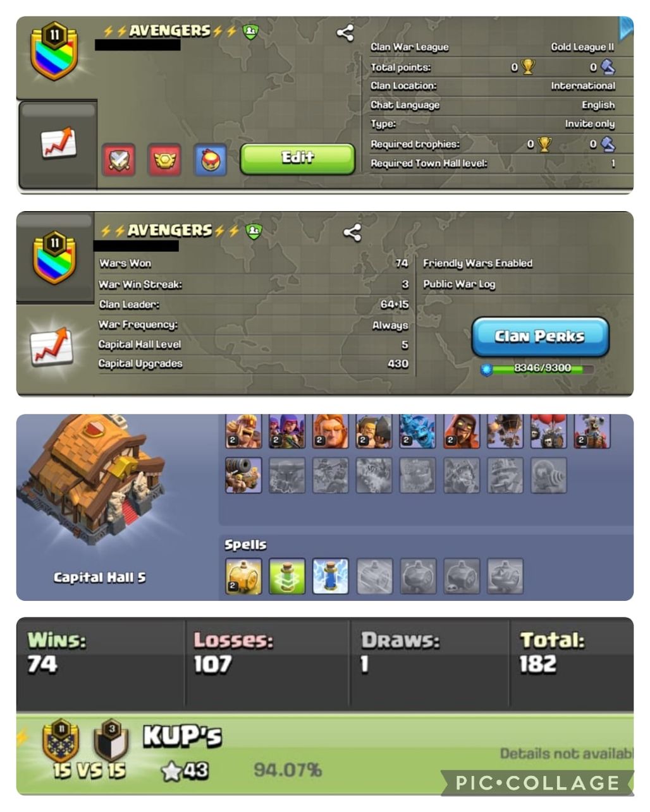
Task: Open the KUP's war result entry
Action: pos(325,754)
